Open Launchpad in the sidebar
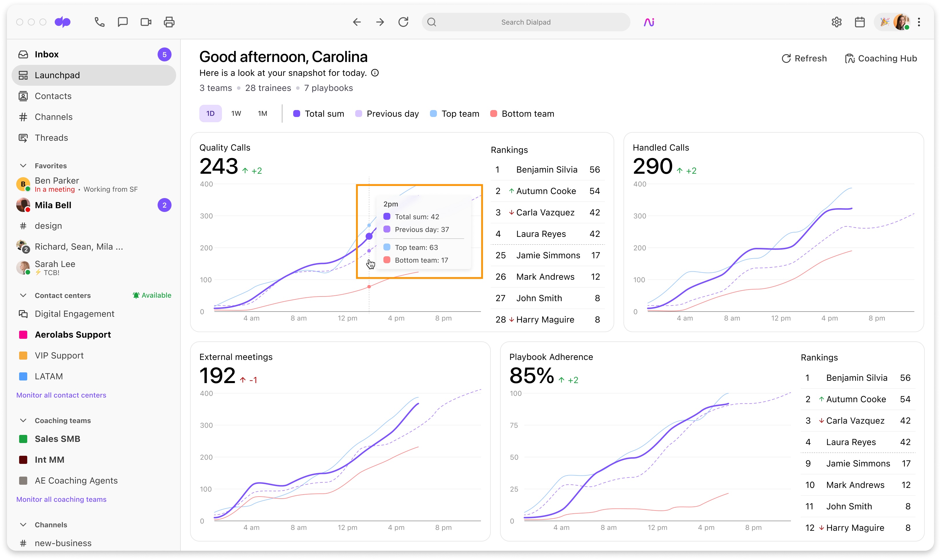 (94, 75)
